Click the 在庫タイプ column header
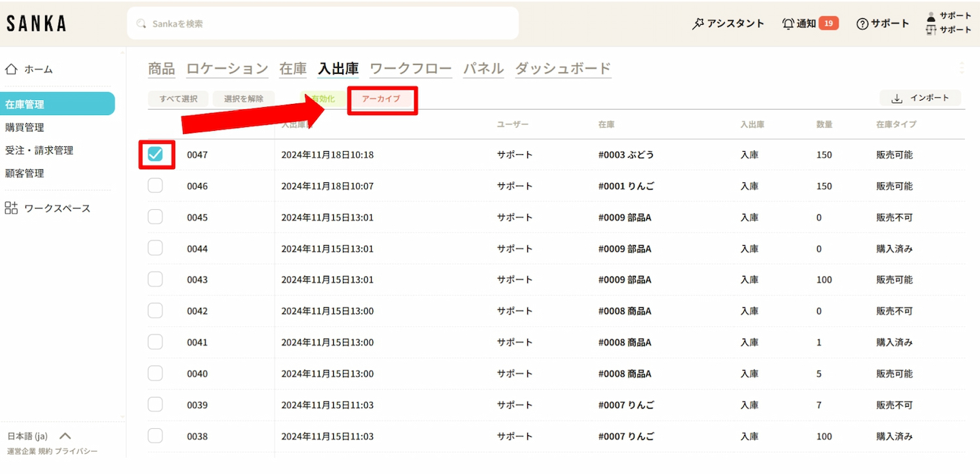 click(x=896, y=124)
